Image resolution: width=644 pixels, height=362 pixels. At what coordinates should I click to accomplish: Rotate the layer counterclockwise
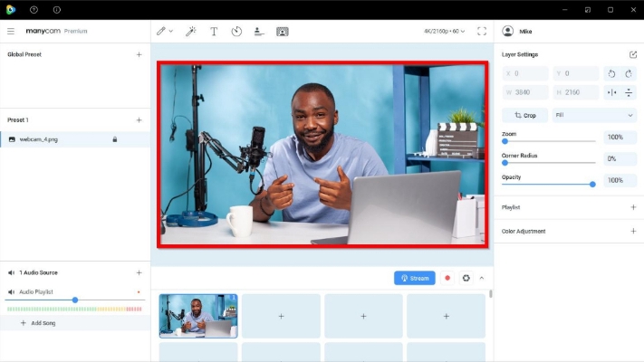point(612,73)
